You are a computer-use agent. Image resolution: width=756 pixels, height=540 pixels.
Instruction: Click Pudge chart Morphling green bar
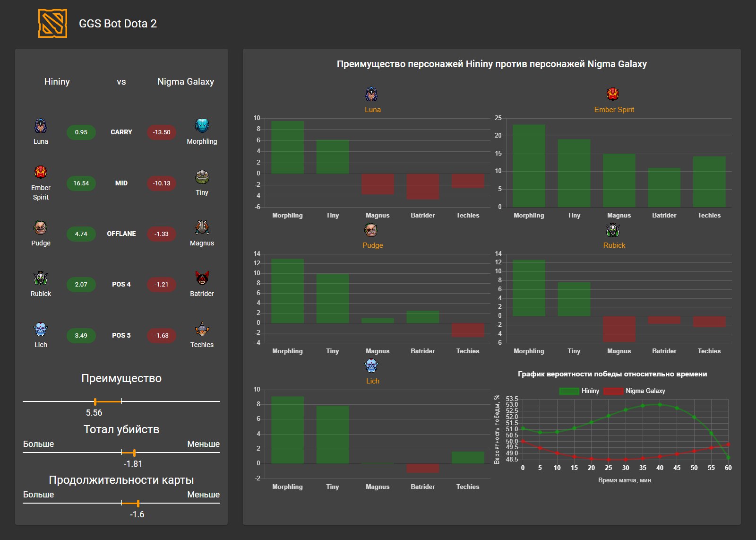287,291
